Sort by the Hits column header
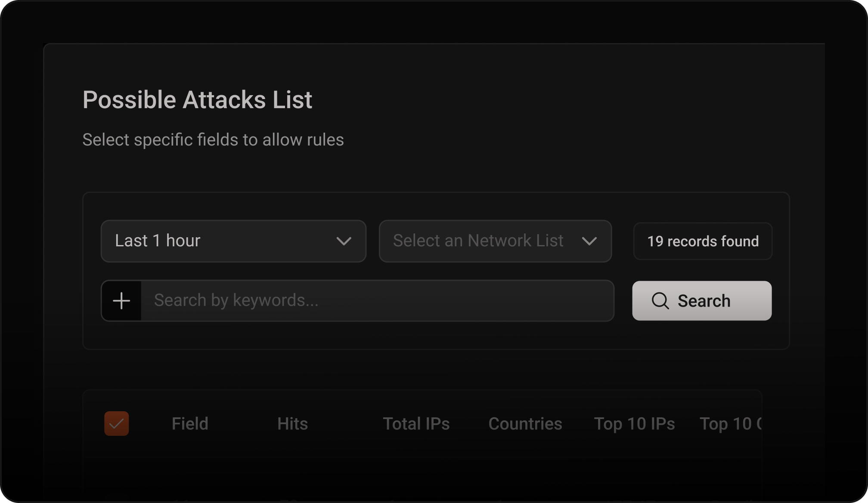This screenshot has height=503, width=868. coord(292,424)
